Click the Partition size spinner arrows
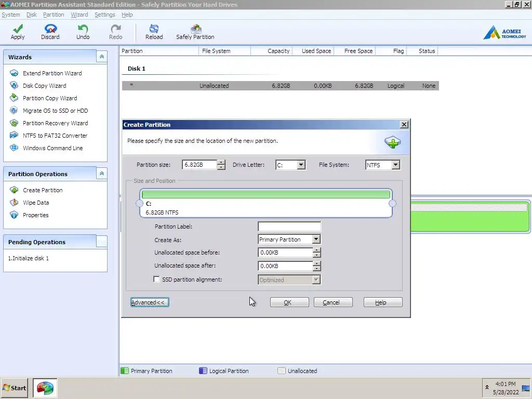The height and width of the screenshot is (399, 532). [x=221, y=165]
